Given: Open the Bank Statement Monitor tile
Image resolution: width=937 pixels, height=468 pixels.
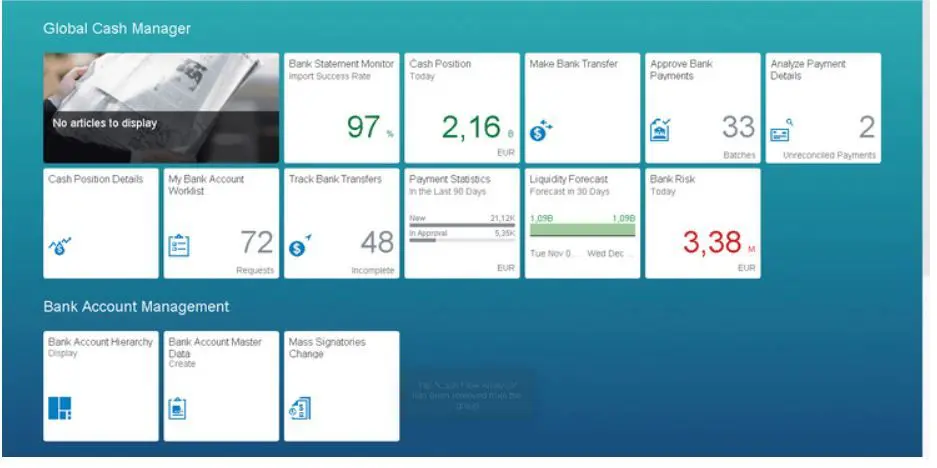Looking at the screenshot, I should click(x=341, y=108).
